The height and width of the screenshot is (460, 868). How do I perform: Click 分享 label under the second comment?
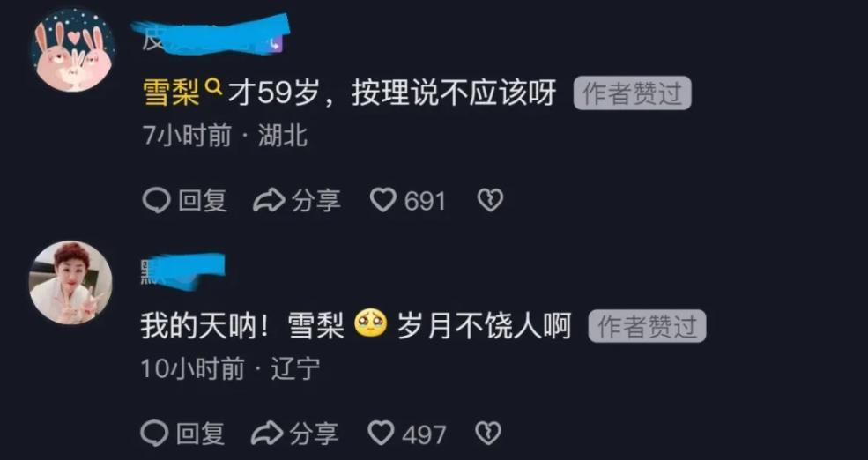[314, 434]
